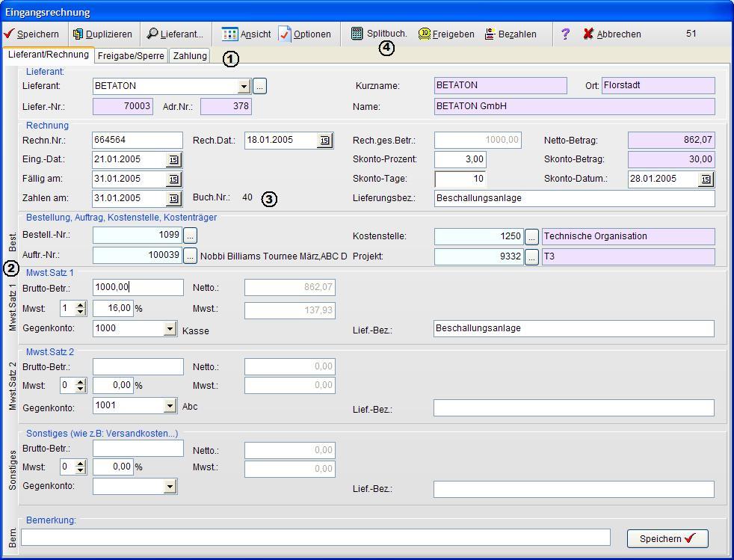Switch to the Freigabe/Sperre tab

(131, 56)
